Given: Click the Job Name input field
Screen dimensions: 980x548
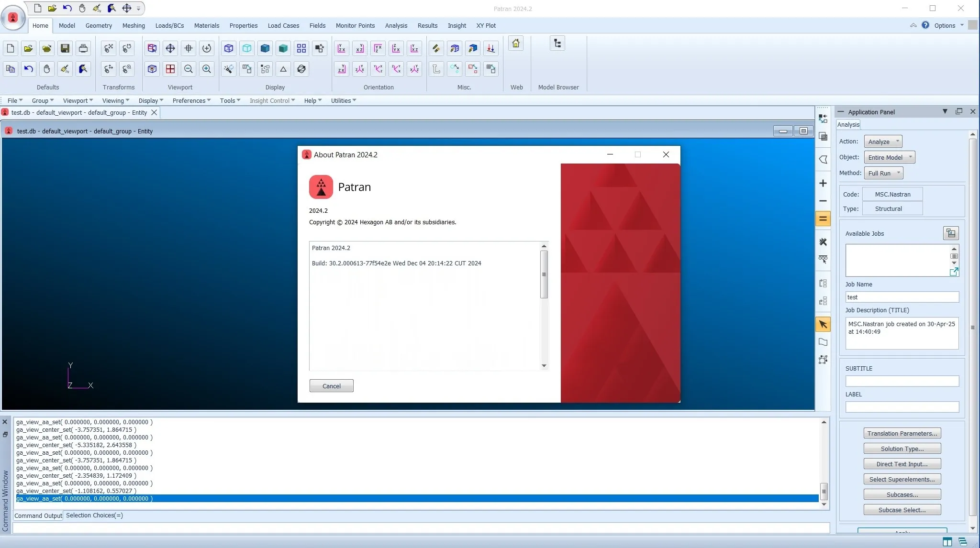Looking at the screenshot, I should 902,297.
